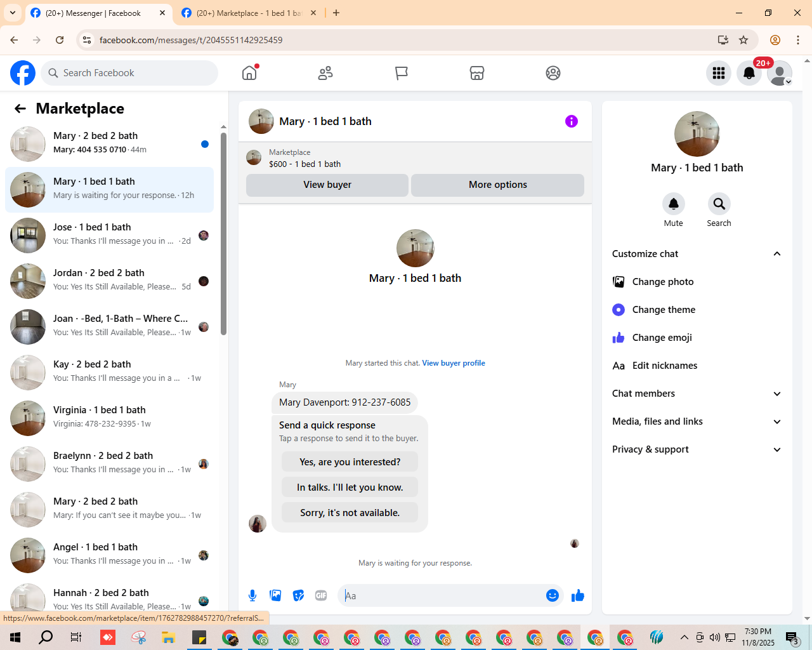This screenshot has height=650, width=812.
Task: Click the More options button
Action: (498, 185)
